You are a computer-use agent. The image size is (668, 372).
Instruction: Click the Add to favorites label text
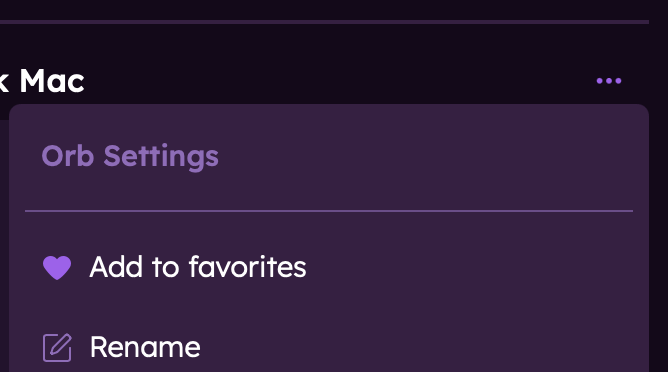pyautogui.click(x=198, y=267)
